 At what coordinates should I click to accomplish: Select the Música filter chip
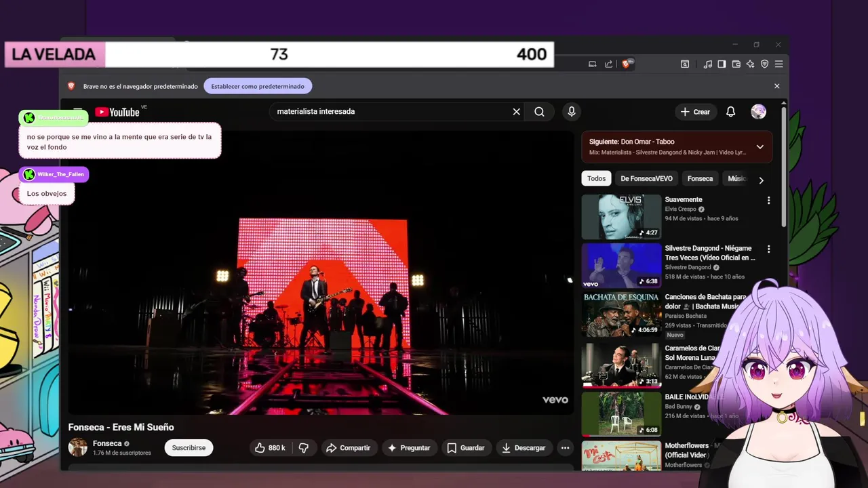736,178
